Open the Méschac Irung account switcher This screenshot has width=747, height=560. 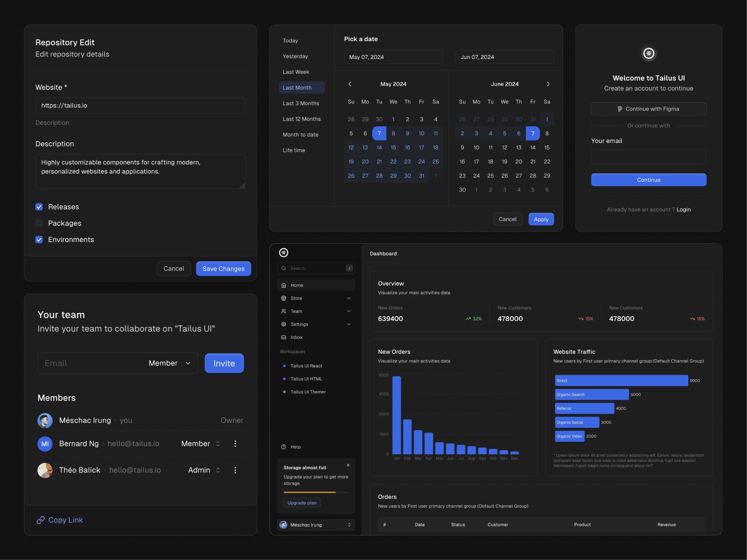tap(316, 525)
